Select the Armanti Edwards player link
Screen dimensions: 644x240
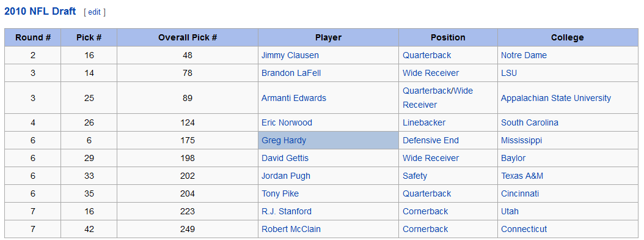(x=294, y=98)
